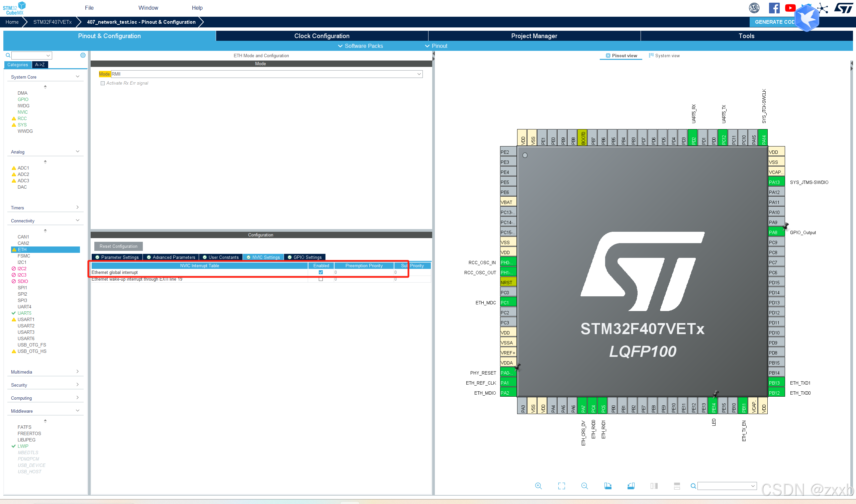Screen dimensions: 856x504
Task: Uncheck Ethernet global interrupt Enabled checkbox
Action: pos(321,272)
